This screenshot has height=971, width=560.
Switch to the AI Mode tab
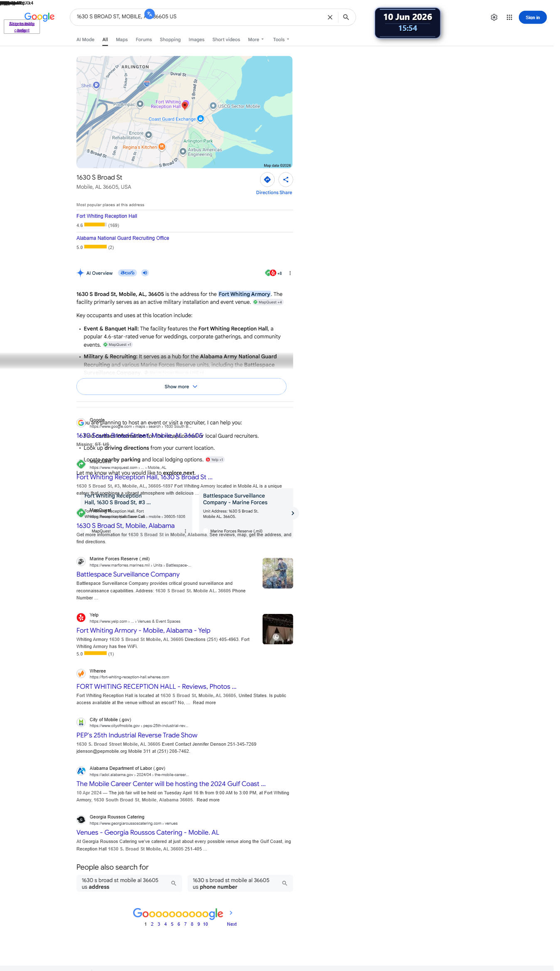point(86,39)
